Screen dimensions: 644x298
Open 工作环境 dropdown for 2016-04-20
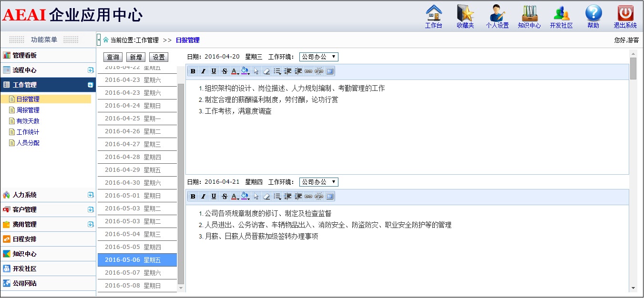tap(318, 57)
